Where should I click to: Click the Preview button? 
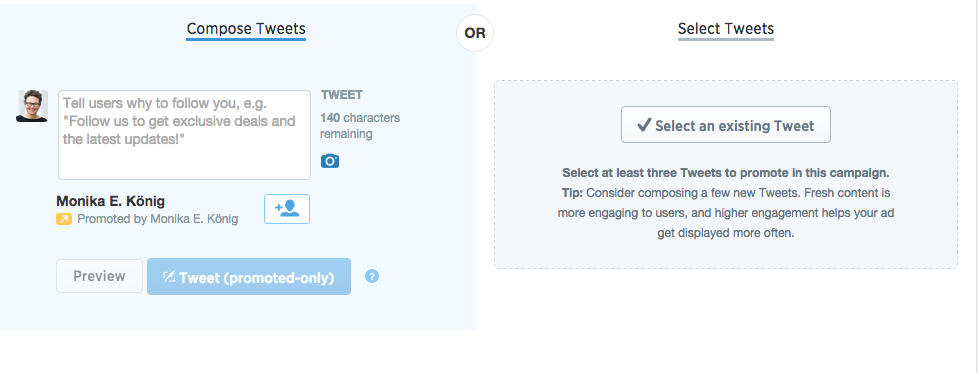tap(99, 276)
